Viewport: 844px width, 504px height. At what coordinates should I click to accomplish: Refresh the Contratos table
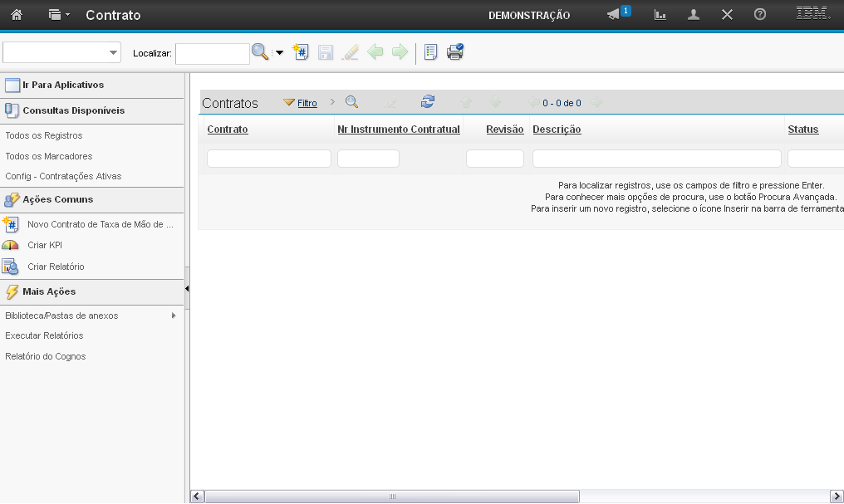click(428, 102)
